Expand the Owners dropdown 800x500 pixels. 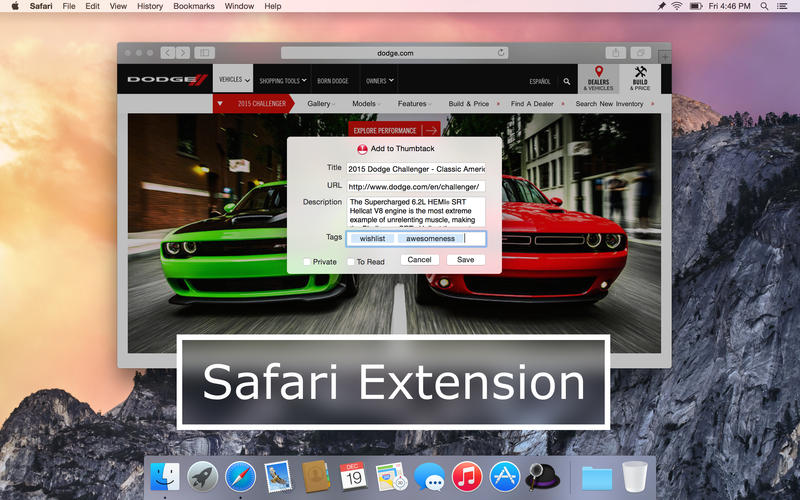click(380, 81)
